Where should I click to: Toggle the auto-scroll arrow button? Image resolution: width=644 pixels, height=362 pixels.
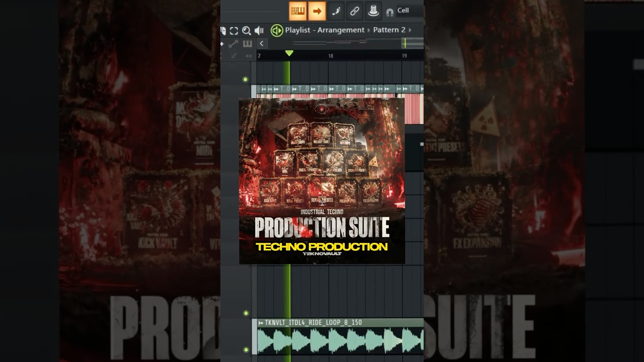pos(317,11)
